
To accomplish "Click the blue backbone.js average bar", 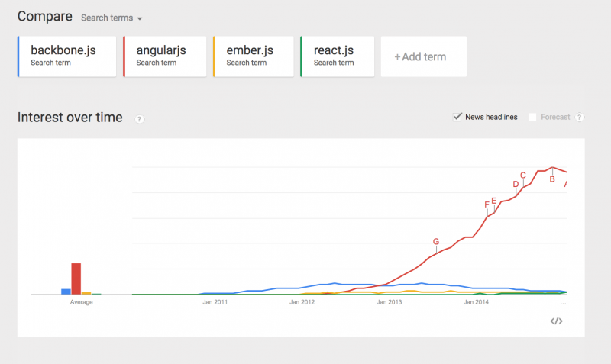I will (66, 291).
